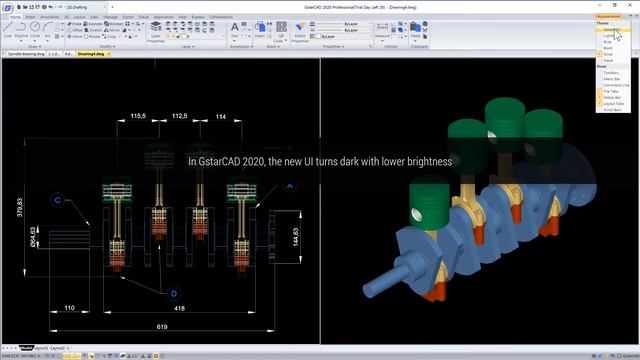
Task: Switch to the Layout1 tab
Action: 41,348
